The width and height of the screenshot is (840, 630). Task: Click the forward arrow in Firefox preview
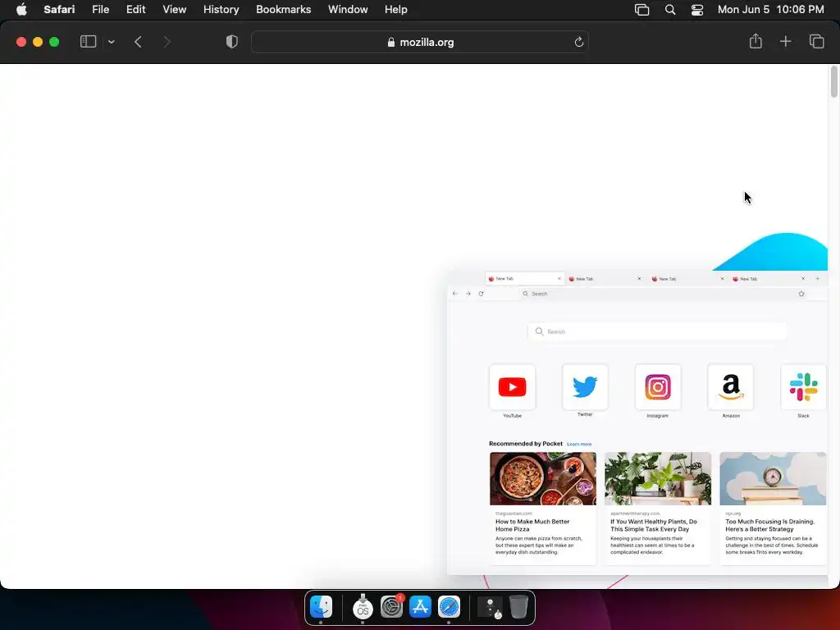click(x=468, y=294)
